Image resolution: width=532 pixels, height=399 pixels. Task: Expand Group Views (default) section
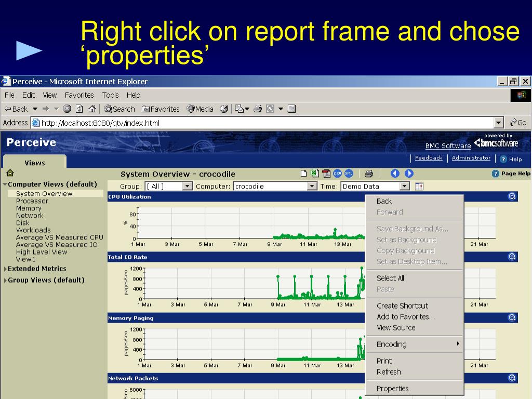click(5, 281)
